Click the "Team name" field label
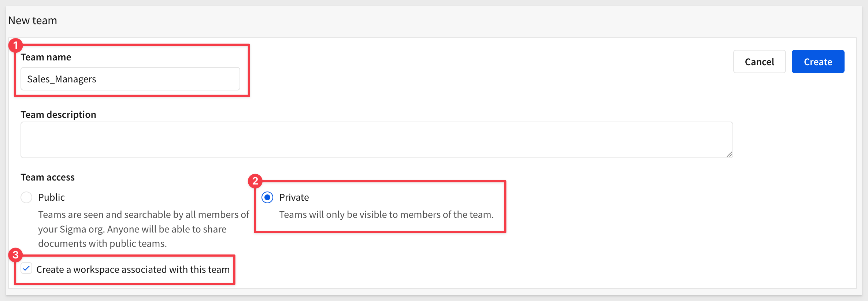The width and height of the screenshot is (868, 301). click(46, 57)
